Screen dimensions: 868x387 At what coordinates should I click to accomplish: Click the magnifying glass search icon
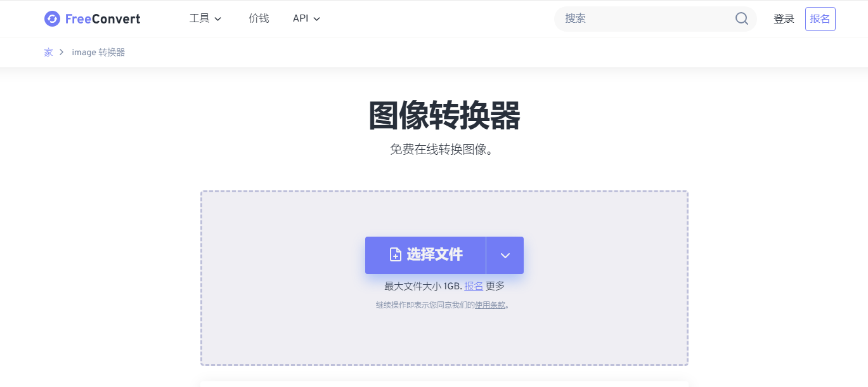click(741, 18)
